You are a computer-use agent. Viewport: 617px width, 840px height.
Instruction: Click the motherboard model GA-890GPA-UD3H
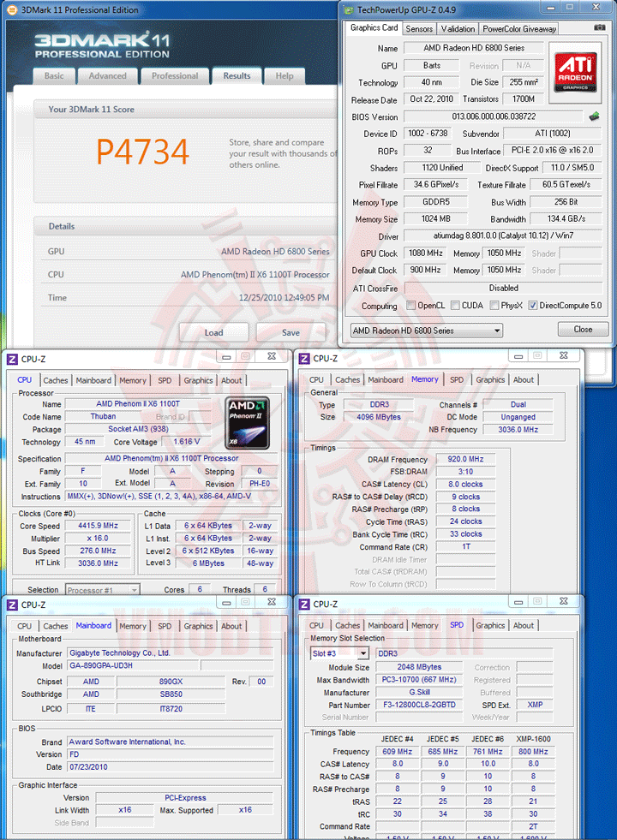(x=134, y=665)
